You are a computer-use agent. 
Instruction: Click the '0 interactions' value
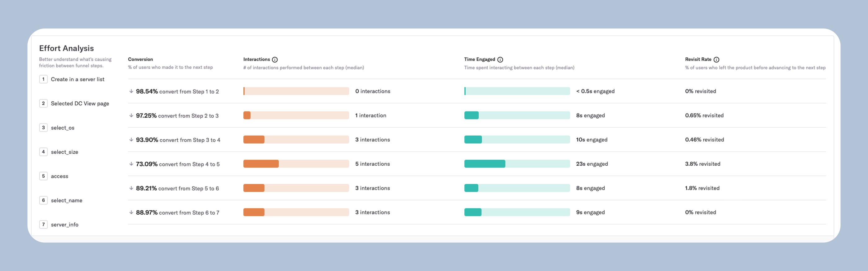pyautogui.click(x=373, y=91)
